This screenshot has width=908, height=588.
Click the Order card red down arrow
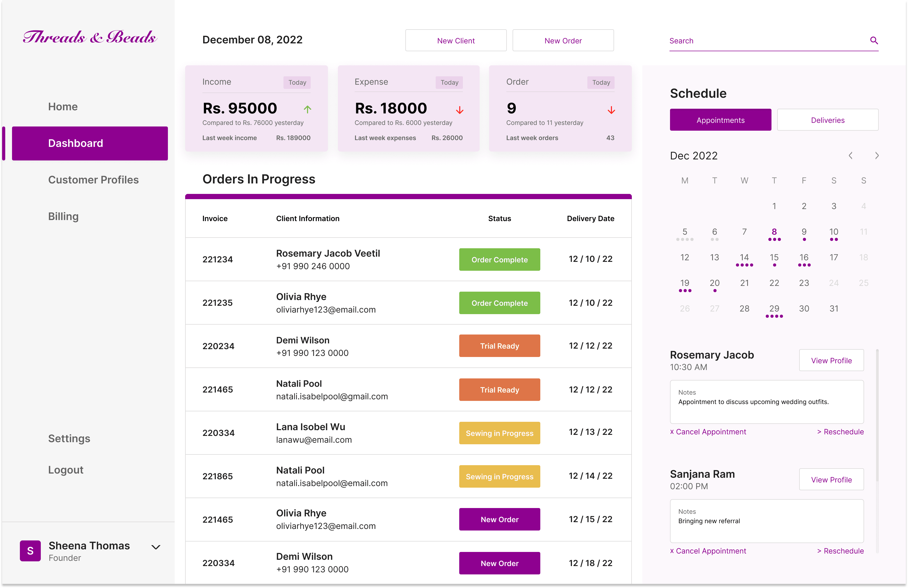tap(611, 110)
